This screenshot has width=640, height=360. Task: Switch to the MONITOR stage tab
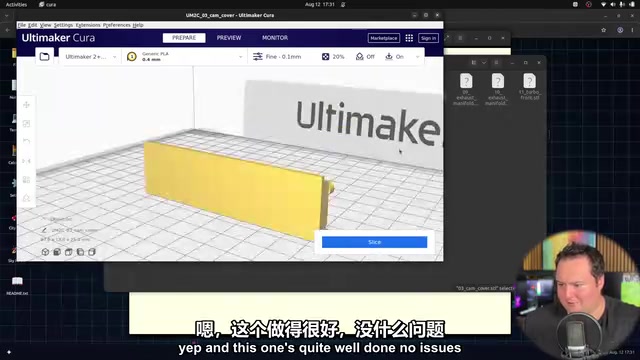(x=275, y=38)
